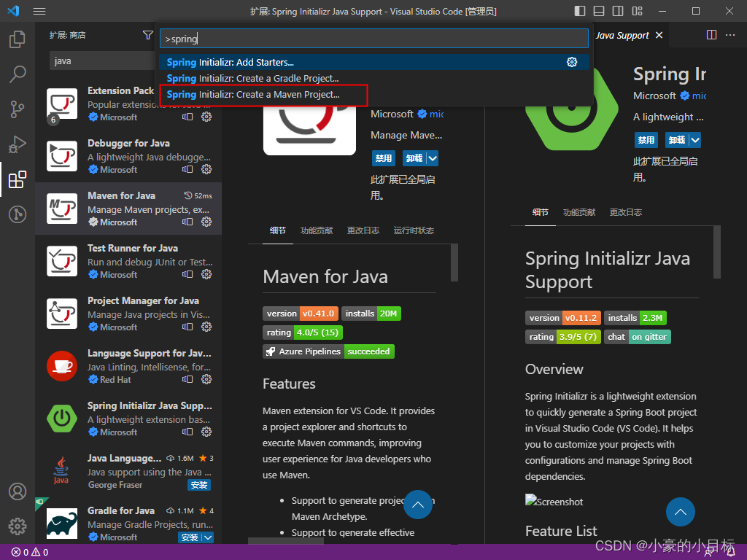
Task: Open the Run and Debug view
Action: coord(18,144)
